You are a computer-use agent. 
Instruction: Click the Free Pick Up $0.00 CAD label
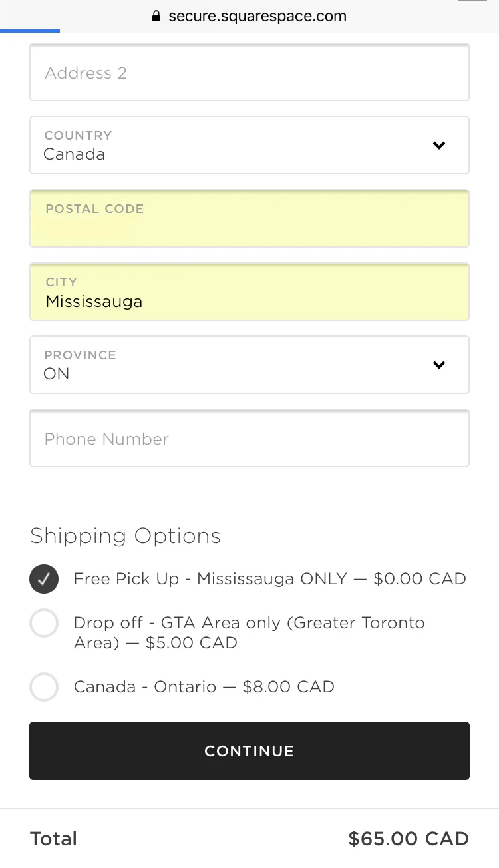(x=269, y=579)
